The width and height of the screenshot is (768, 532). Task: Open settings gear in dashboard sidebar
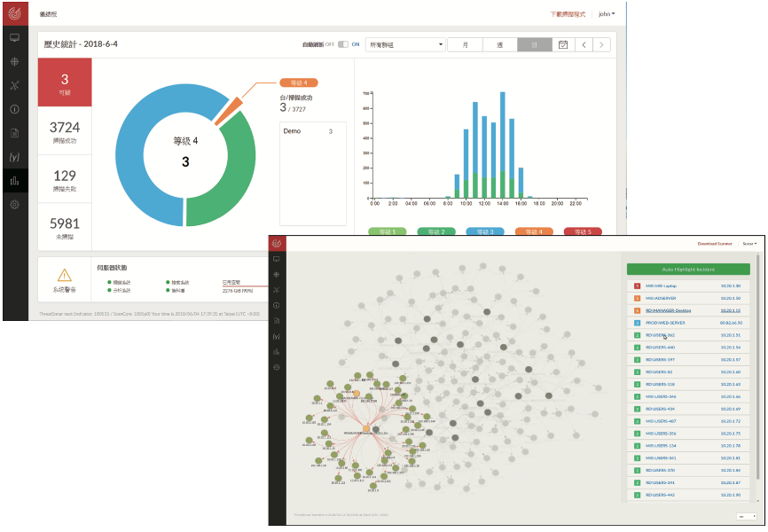click(15, 205)
